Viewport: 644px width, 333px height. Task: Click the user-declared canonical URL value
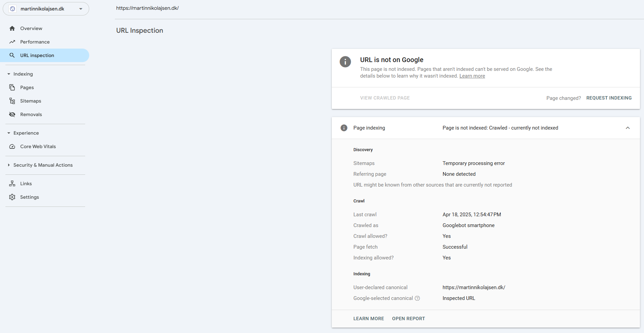(x=474, y=287)
